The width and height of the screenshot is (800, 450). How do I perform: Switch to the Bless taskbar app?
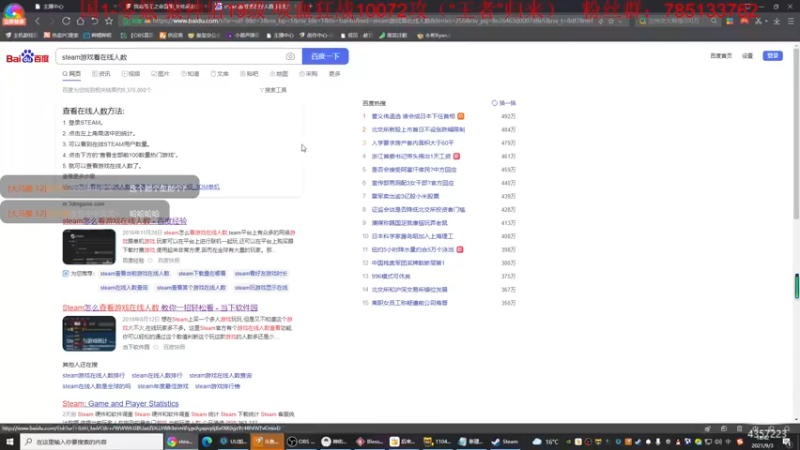(369, 441)
